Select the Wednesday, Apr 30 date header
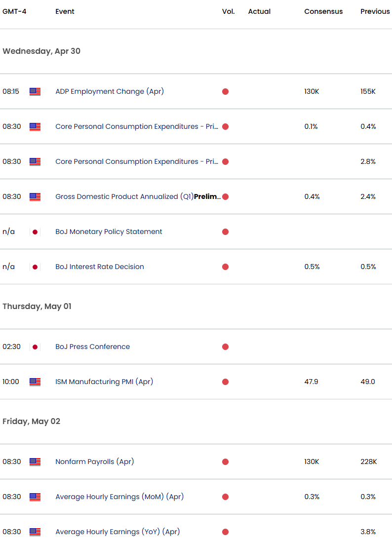Screen dimensions: 392x543 [x=41, y=51]
